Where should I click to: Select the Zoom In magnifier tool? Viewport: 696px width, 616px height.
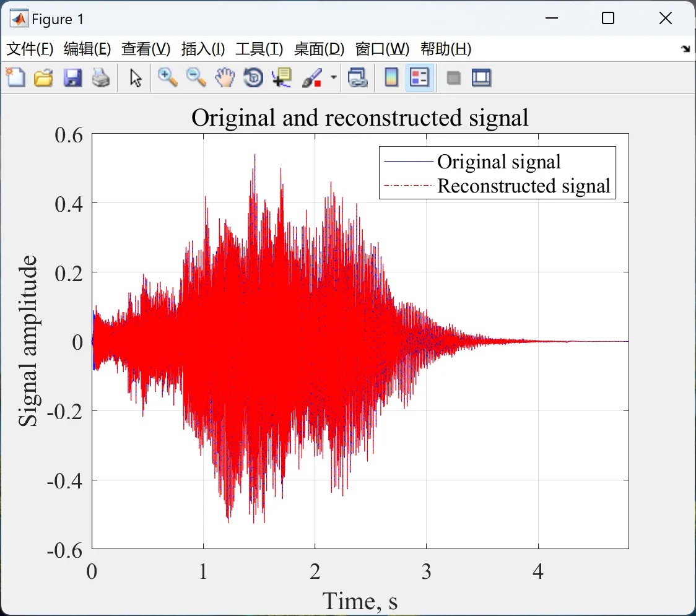pos(167,77)
